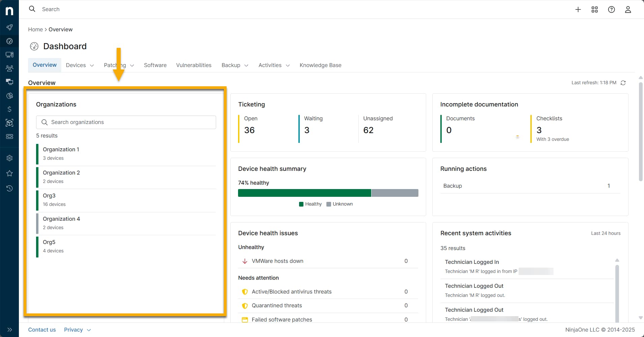Open the help question mark icon

(611, 9)
